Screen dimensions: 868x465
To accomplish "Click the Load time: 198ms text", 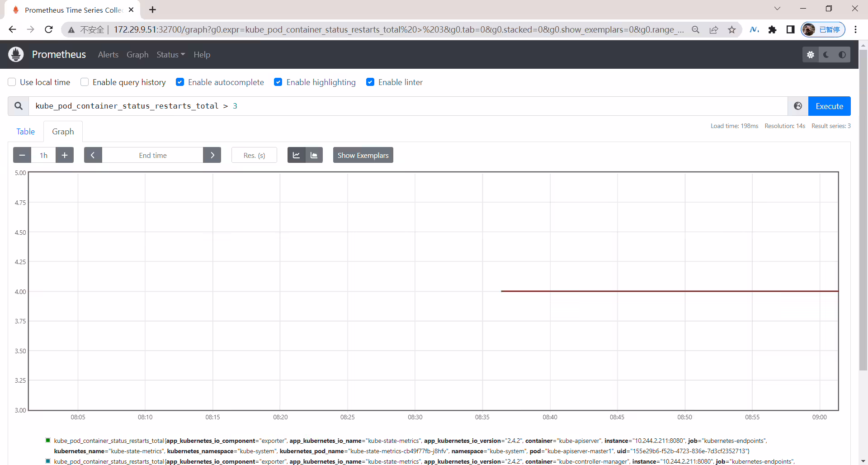I will pos(734,126).
